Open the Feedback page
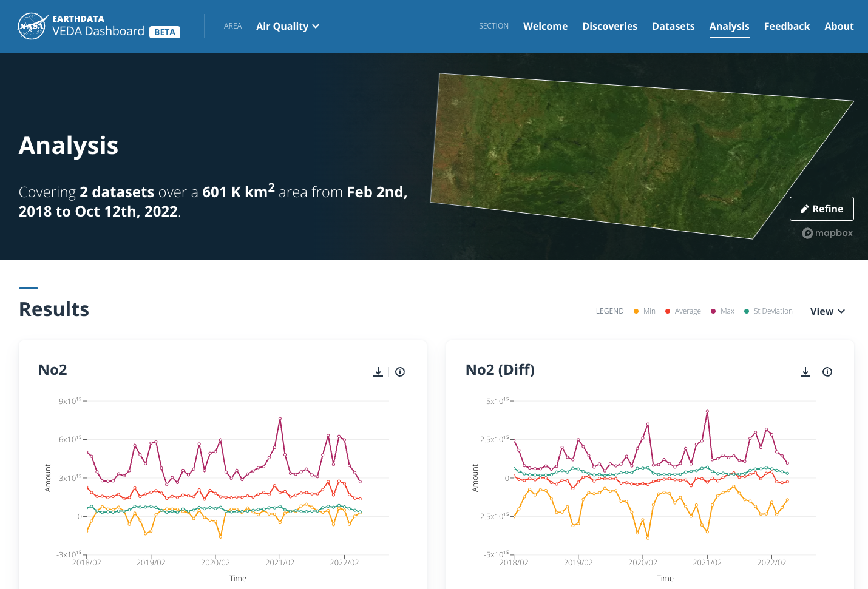868x589 pixels. click(x=787, y=26)
